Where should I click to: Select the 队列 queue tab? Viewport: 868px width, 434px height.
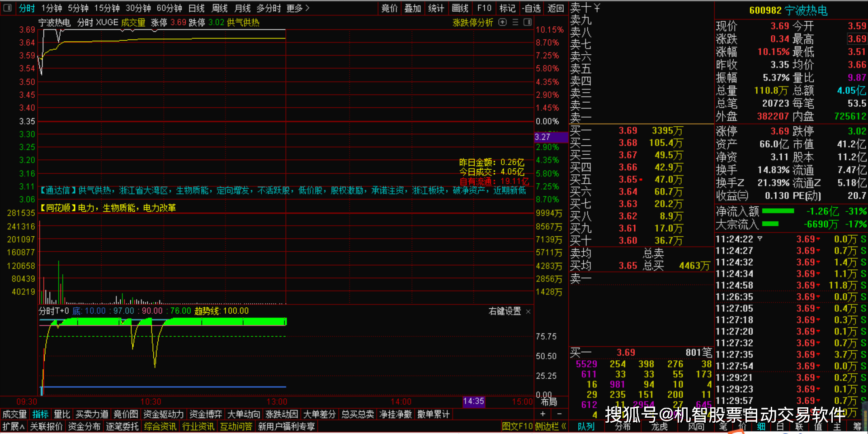click(x=586, y=426)
